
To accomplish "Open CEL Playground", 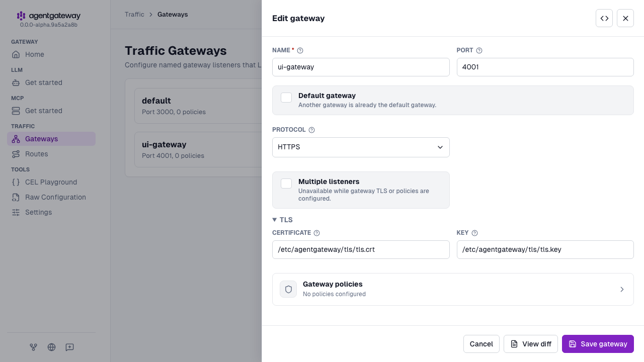I will point(51,182).
